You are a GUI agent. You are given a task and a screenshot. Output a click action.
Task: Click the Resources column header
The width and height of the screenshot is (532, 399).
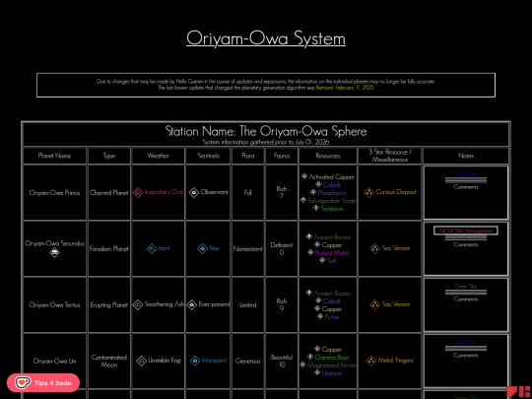pyautogui.click(x=328, y=156)
